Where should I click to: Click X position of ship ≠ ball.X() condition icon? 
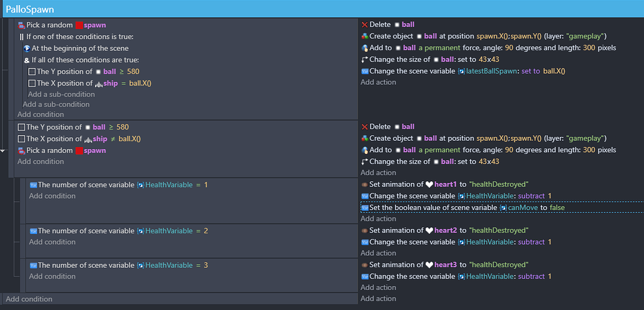[21, 139]
